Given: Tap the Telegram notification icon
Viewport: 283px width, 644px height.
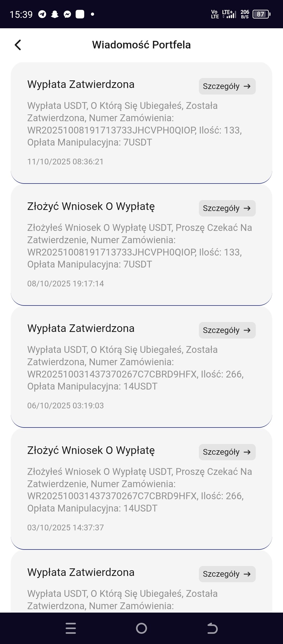Looking at the screenshot, I should point(42,14).
